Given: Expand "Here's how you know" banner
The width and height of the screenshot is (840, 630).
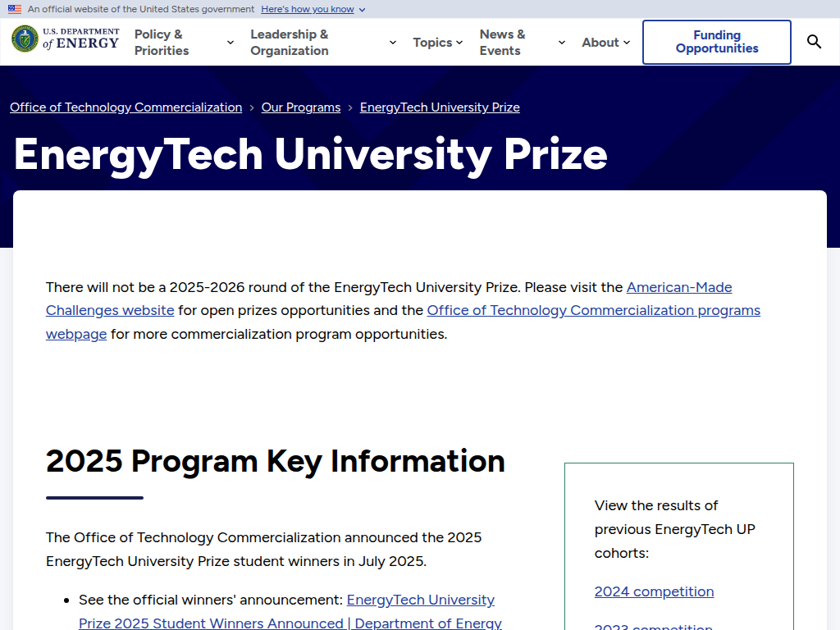Looking at the screenshot, I should (x=313, y=9).
